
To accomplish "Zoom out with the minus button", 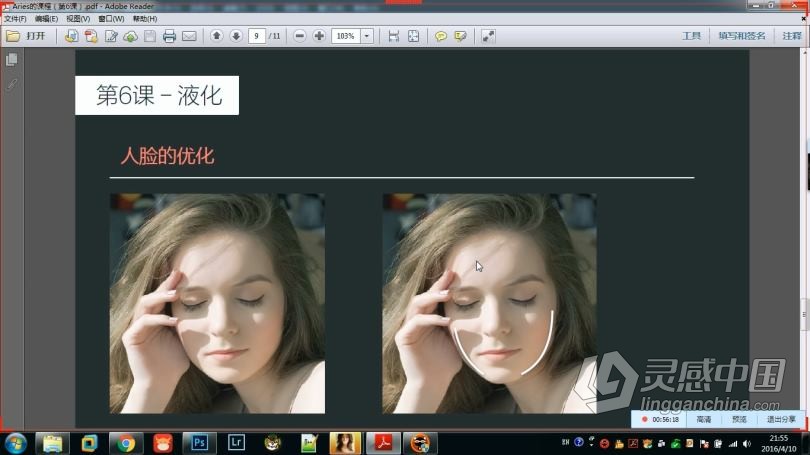I will click(x=300, y=36).
